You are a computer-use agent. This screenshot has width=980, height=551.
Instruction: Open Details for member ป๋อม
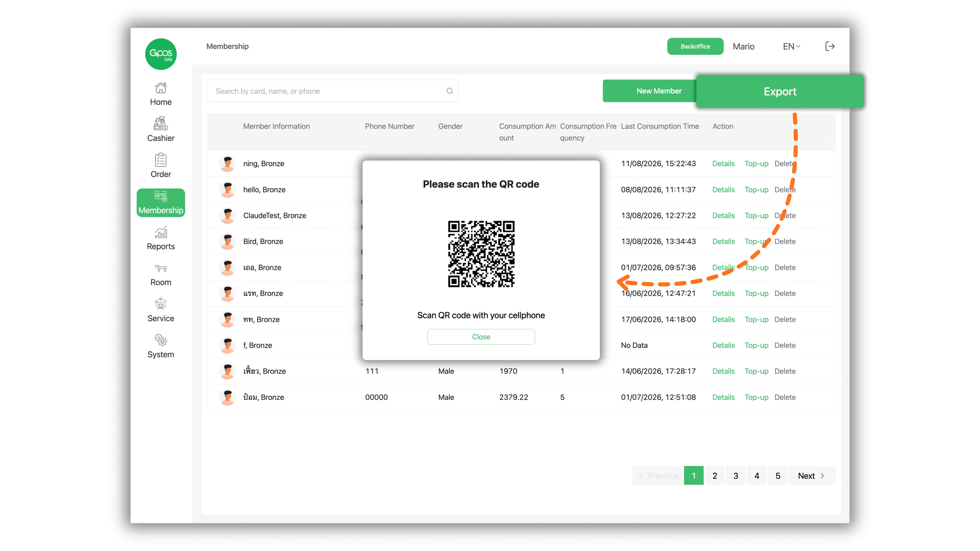coord(724,397)
